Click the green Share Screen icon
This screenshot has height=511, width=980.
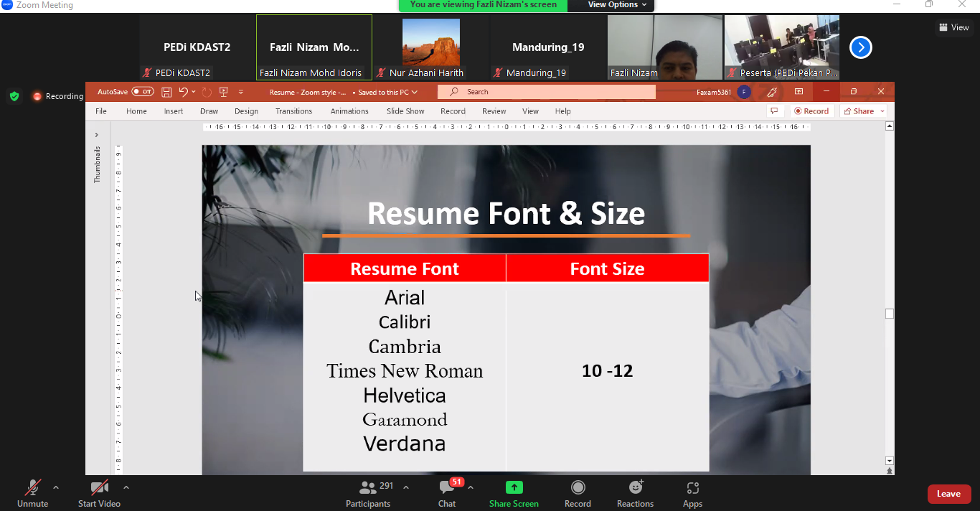tap(514, 488)
